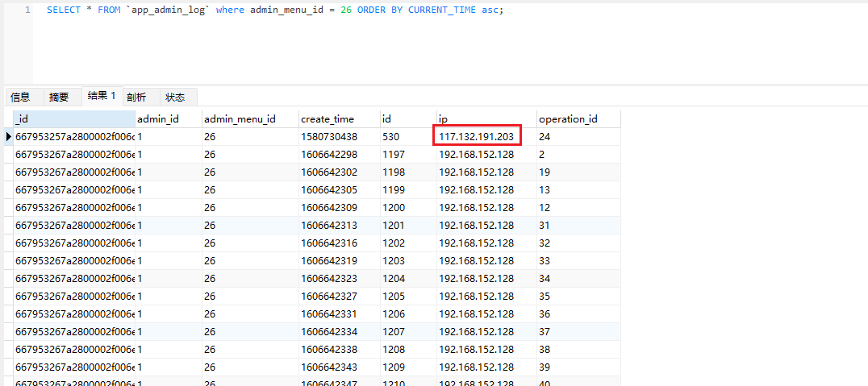This screenshot has width=868, height=386.
Task: Select create_time cell 1606642298
Action: pos(339,154)
